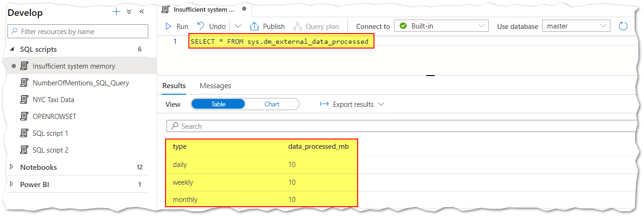The width and height of the screenshot is (644, 216).
Task: Publish the SQL script
Action: 268,27
